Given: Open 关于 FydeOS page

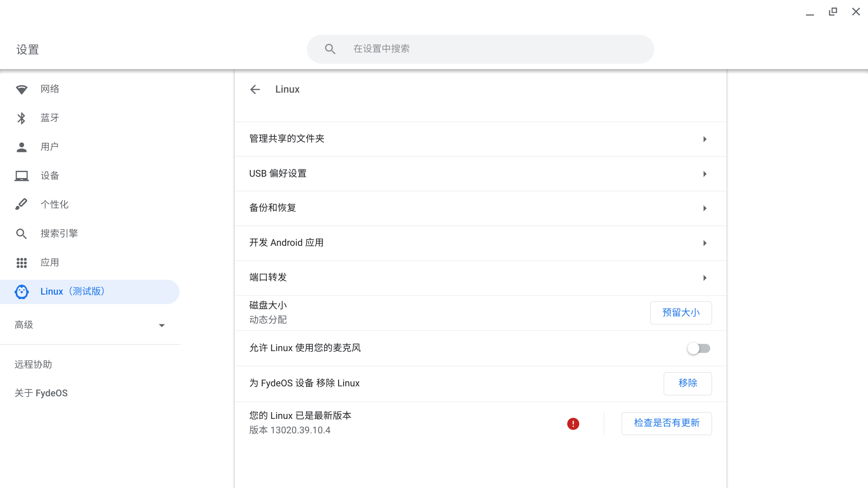Looking at the screenshot, I should [41, 393].
